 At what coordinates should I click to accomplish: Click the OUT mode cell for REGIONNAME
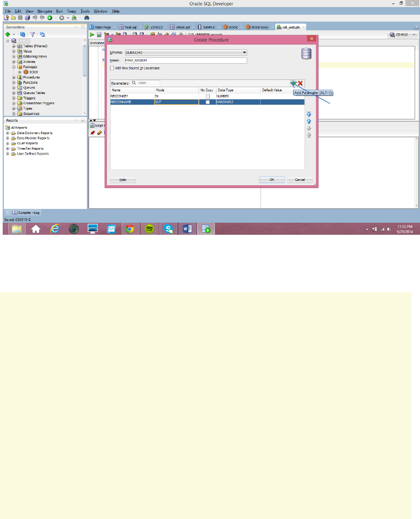(176, 102)
